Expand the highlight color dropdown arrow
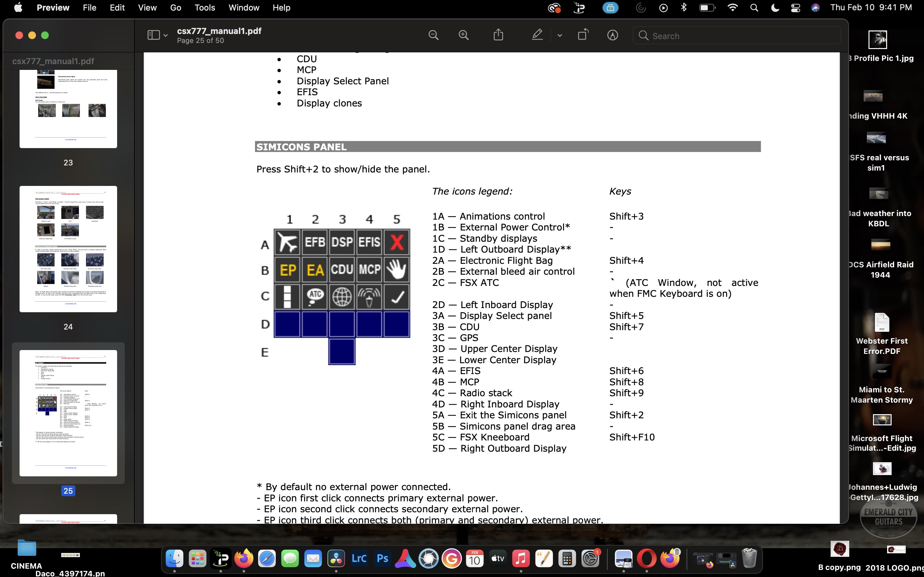The height and width of the screenshot is (577, 924). pos(560,35)
